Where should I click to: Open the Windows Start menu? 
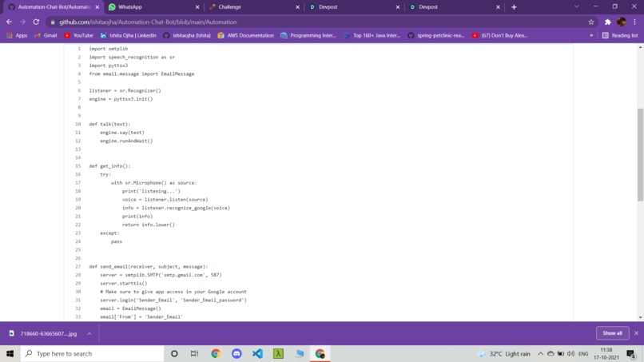[x=10, y=354]
